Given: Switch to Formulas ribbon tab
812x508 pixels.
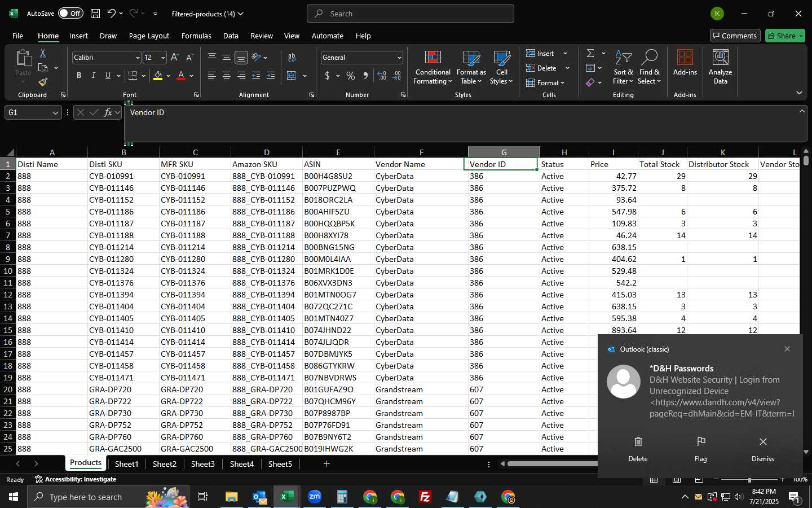Looking at the screenshot, I should coord(196,36).
